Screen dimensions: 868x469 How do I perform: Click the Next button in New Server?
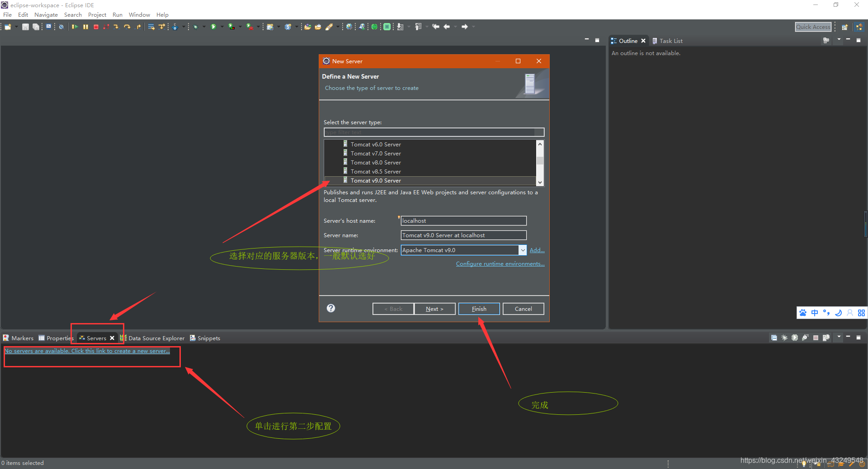pyautogui.click(x=434, y=309)
